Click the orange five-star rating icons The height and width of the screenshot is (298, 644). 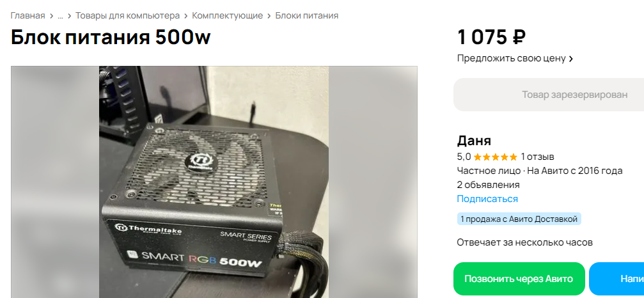coord(496,157)
